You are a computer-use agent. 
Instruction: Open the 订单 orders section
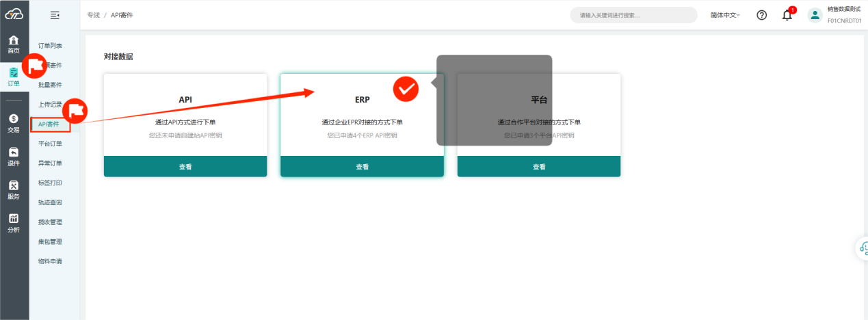pos(14,77)
